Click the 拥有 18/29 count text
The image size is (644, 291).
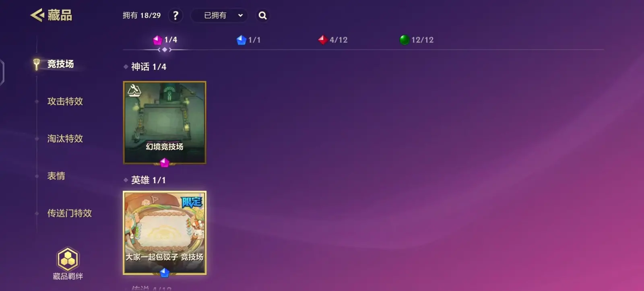coord(142,16)
